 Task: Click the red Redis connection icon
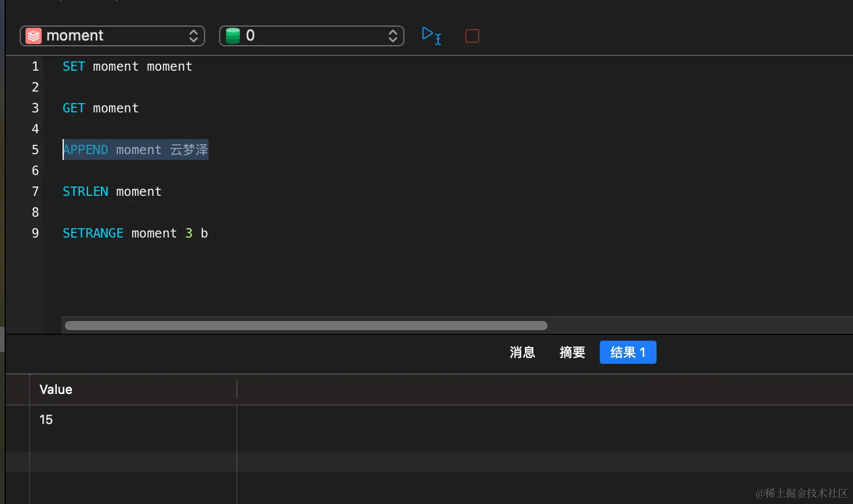[x=34, y=36]
